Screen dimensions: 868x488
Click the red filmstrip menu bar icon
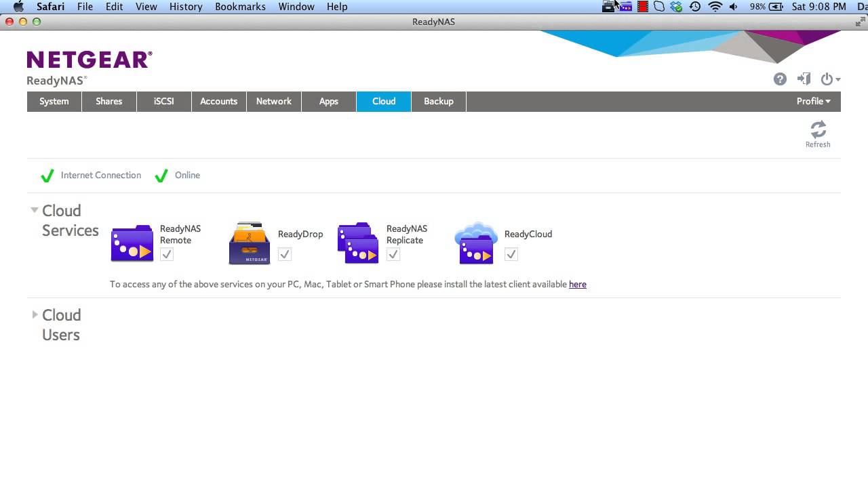click(642, 7)
